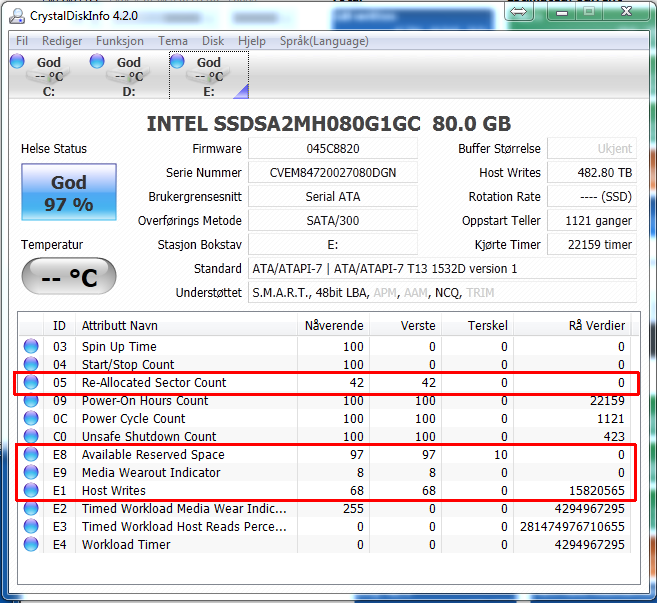Click the Oppstart Teller 1121 ganger field

592,220
